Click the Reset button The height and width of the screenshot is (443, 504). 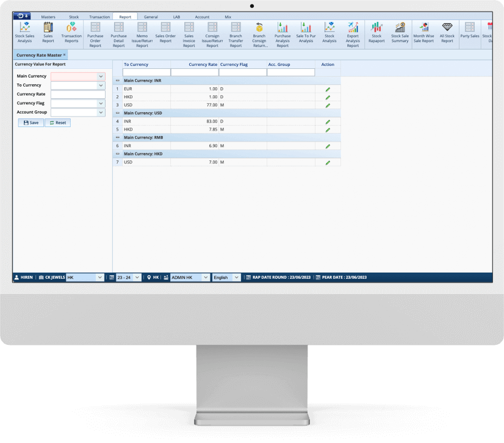click(57, 123)
